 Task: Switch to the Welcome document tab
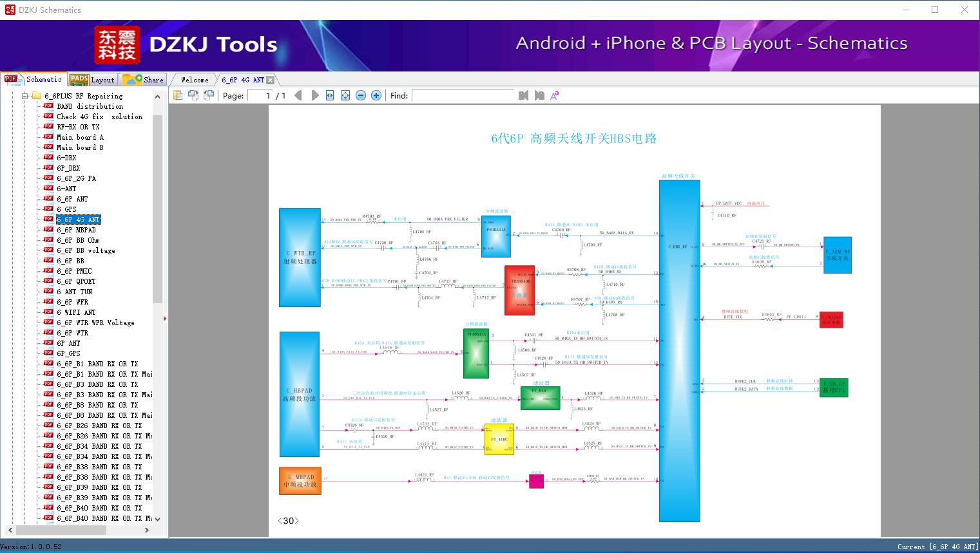click(x=195, y=80)
